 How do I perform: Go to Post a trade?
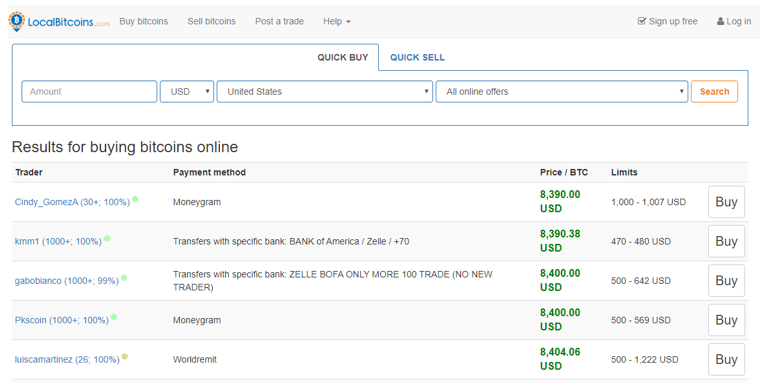click(279, 21)
